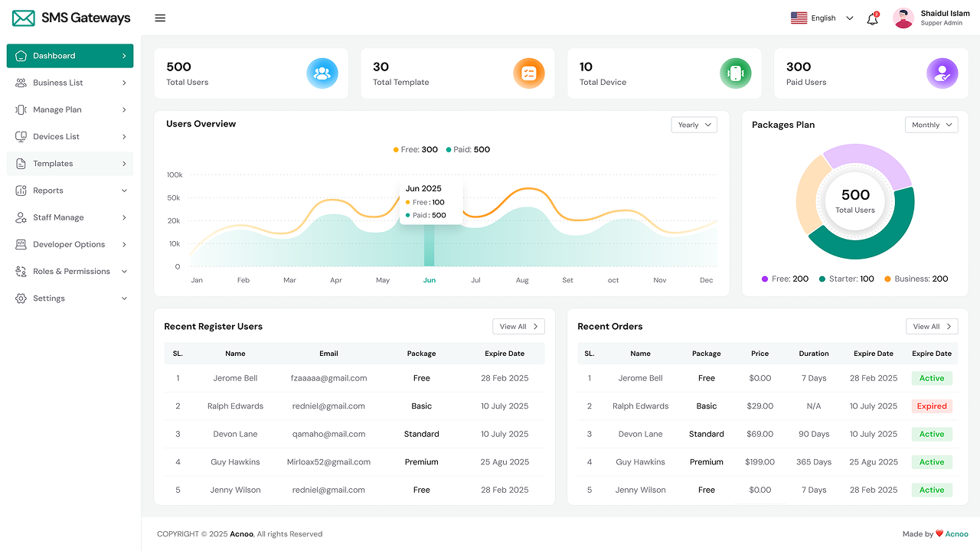Viewport: 980px width, 551px height.
Task: Click the Active status for Guy Hawkins
Action: pyautogui.click(x=932, y=462)
